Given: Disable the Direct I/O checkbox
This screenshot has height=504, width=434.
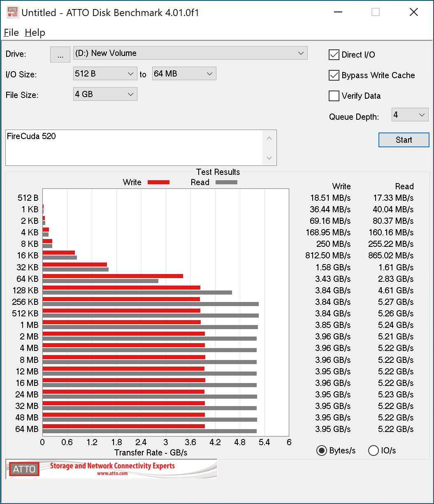Looking at the screenshot, I should point(334,54).
